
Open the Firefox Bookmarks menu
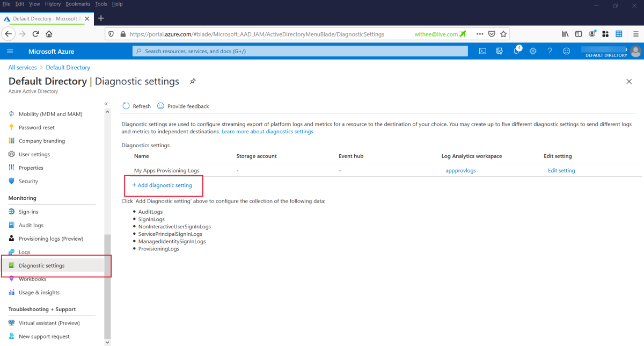(78, 4)
